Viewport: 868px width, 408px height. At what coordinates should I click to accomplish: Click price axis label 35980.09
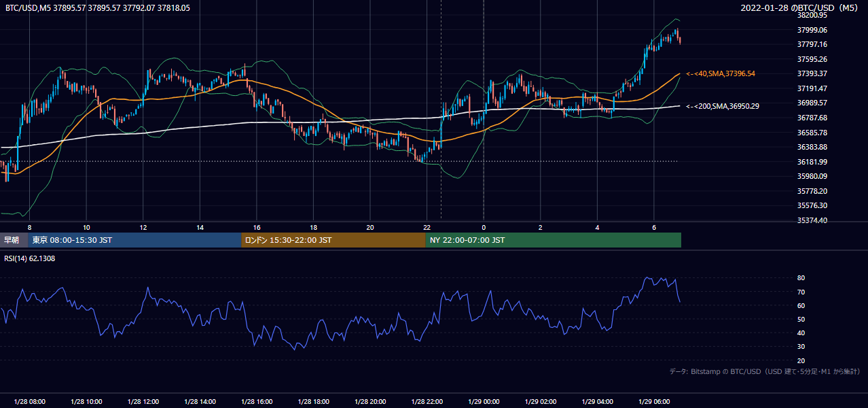pos(812,176)
